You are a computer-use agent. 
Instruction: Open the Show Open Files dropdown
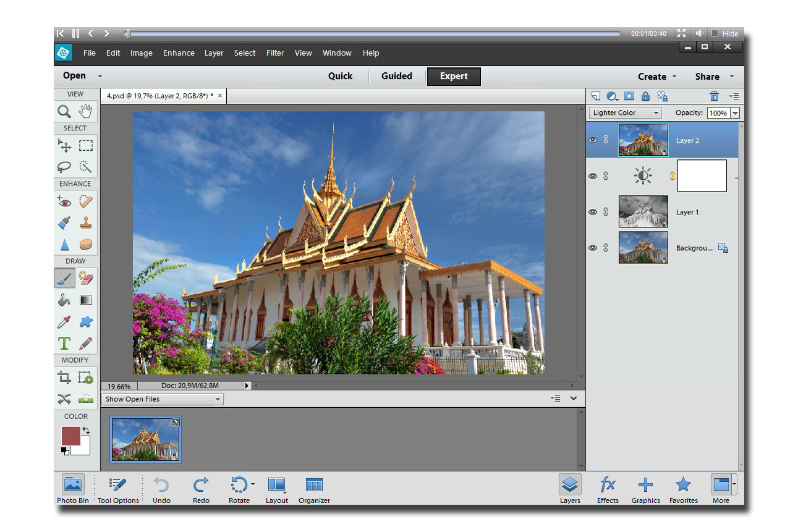coord(162,399)
